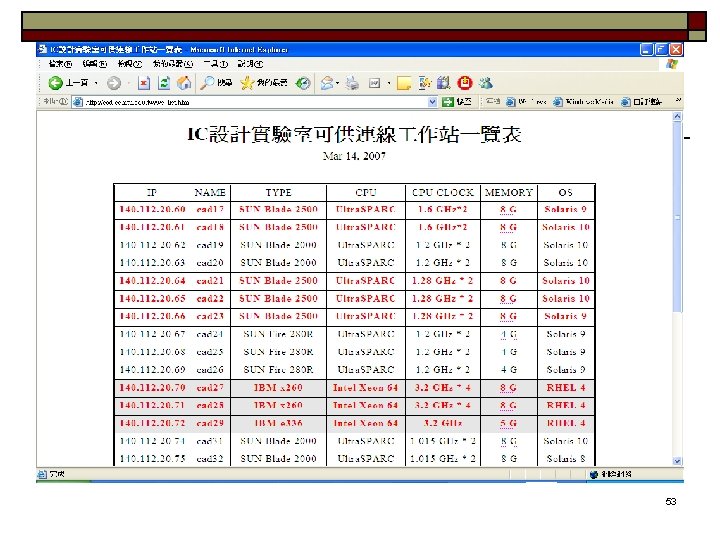Click the date text Mar 14, 2007
The height and width of the screenshot is (540, 720).
(354, 156)
